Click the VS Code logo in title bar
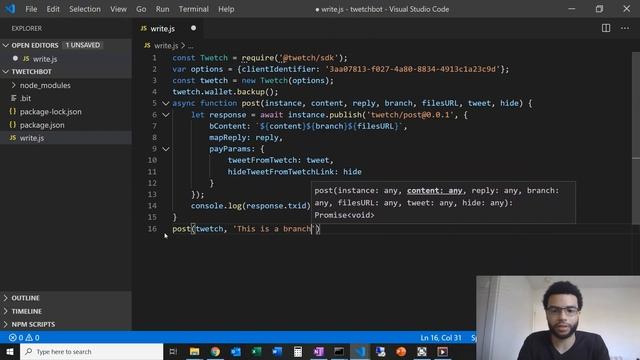 [x=10, y=9]
